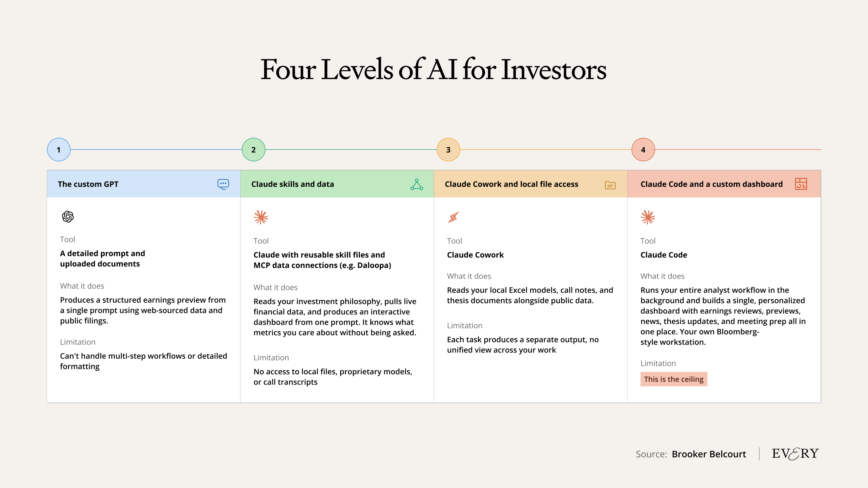Viewport: 868px width, 488px height.
Task: Click the folder icon in Claude Cowork header
Action: pyautogui.click(x=610, y=185)
